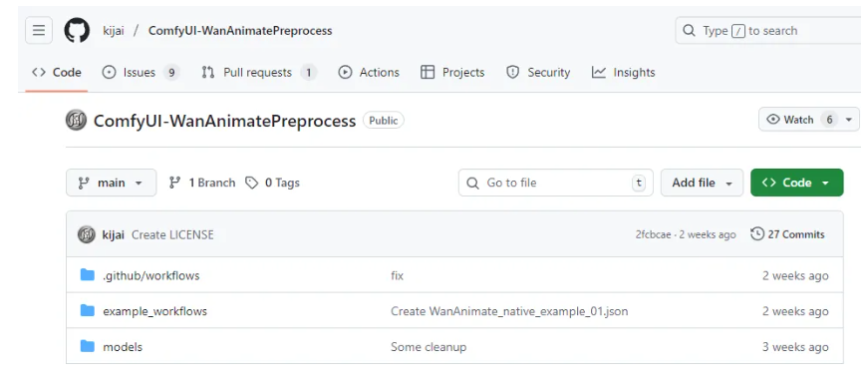
Task: Click the Go to file search field
Action: pyautogui.click(x=556, y=183)
